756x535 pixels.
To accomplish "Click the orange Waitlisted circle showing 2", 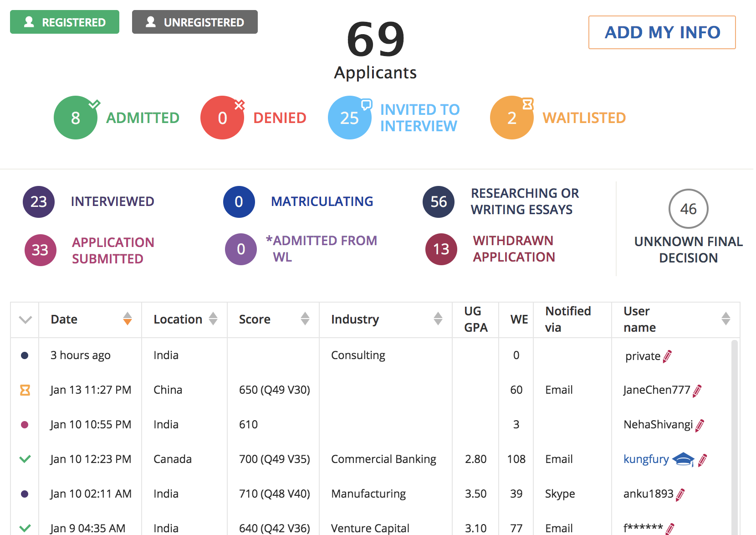I will point(511,118).
